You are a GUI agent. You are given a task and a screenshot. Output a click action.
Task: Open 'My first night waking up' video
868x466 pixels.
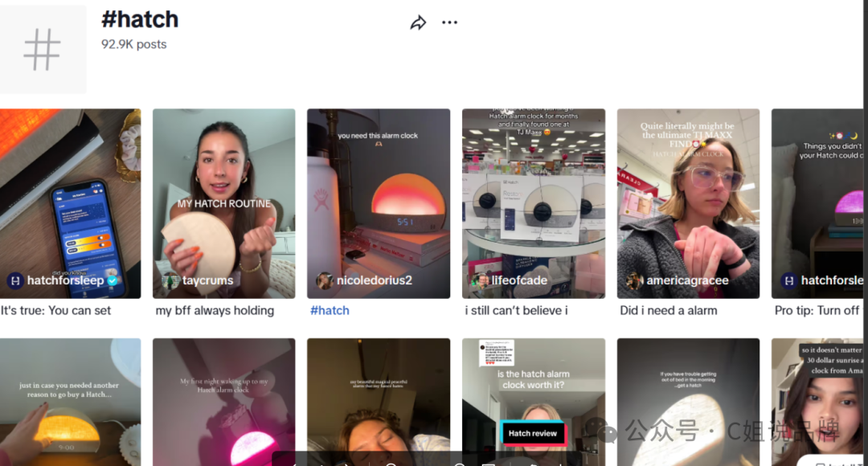point(223,402)
